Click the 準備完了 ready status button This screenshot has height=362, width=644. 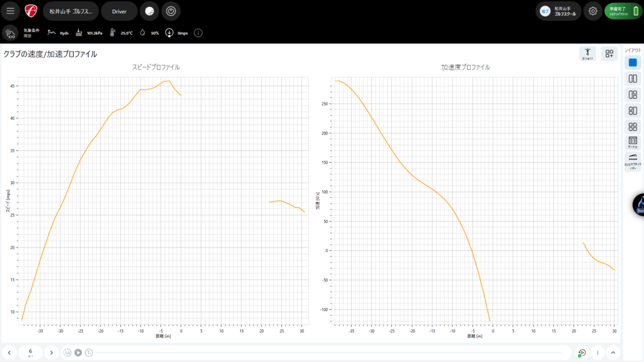[x=623, y=11]
